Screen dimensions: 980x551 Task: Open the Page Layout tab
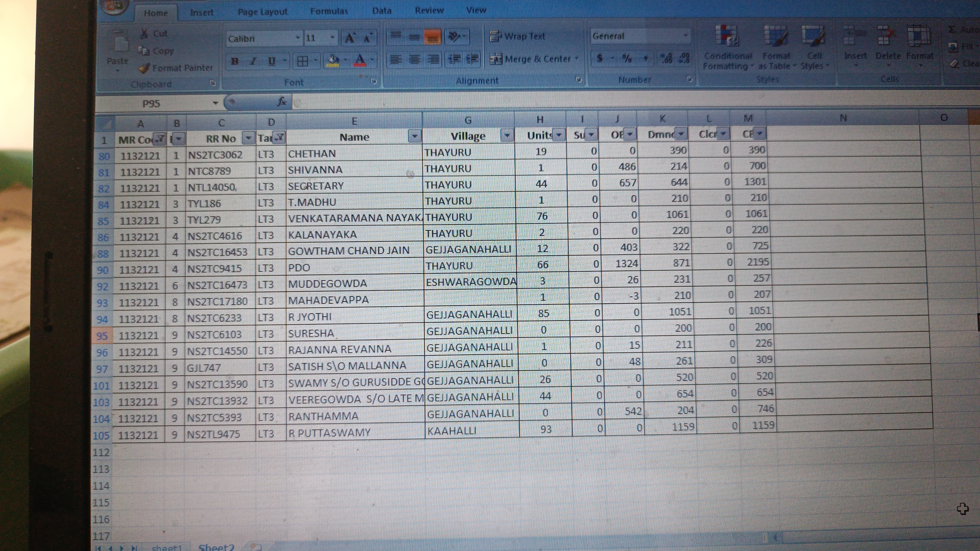263,12
